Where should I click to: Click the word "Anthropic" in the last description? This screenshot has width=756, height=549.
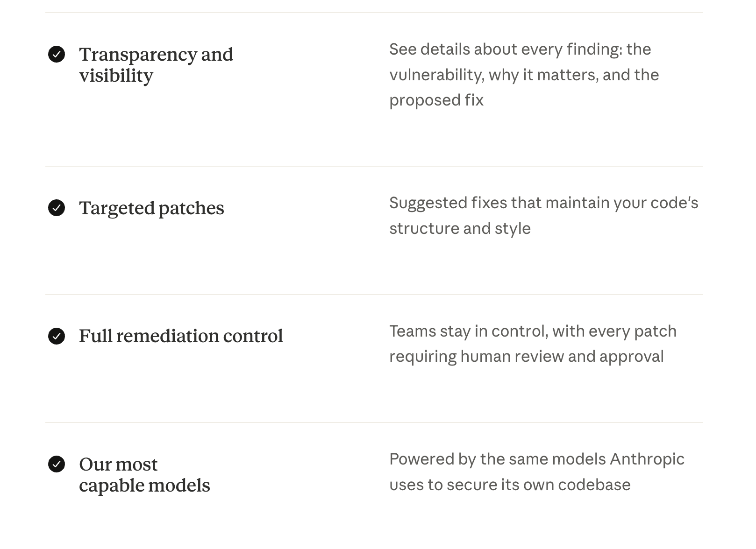pos(647,459)
